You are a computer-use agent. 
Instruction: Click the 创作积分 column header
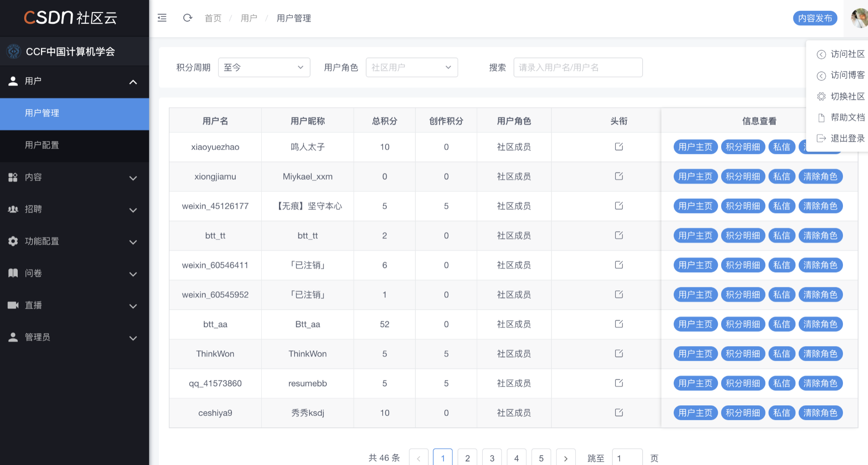tap(446, 121)
